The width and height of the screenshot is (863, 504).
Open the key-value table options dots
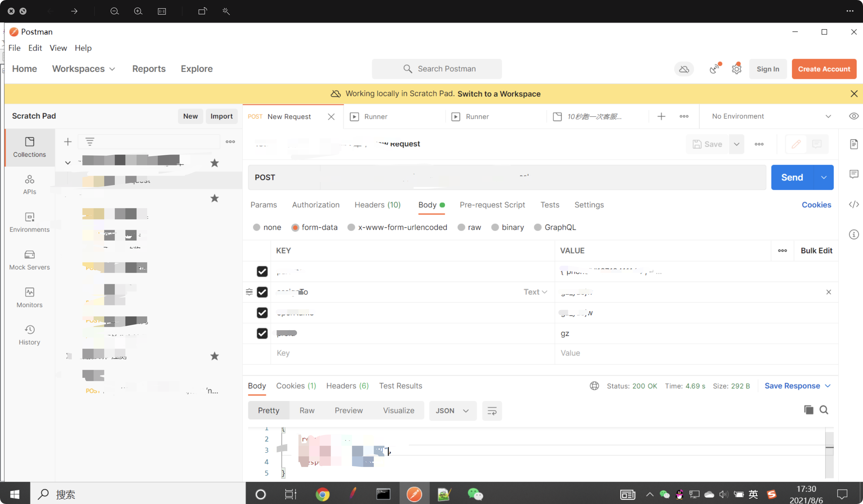click(782, 251)
